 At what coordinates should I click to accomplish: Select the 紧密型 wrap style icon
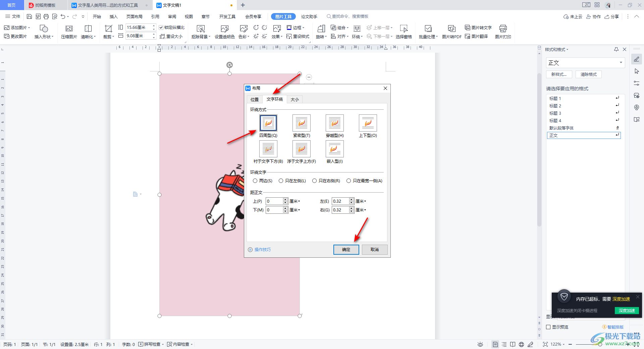point(301,123)
